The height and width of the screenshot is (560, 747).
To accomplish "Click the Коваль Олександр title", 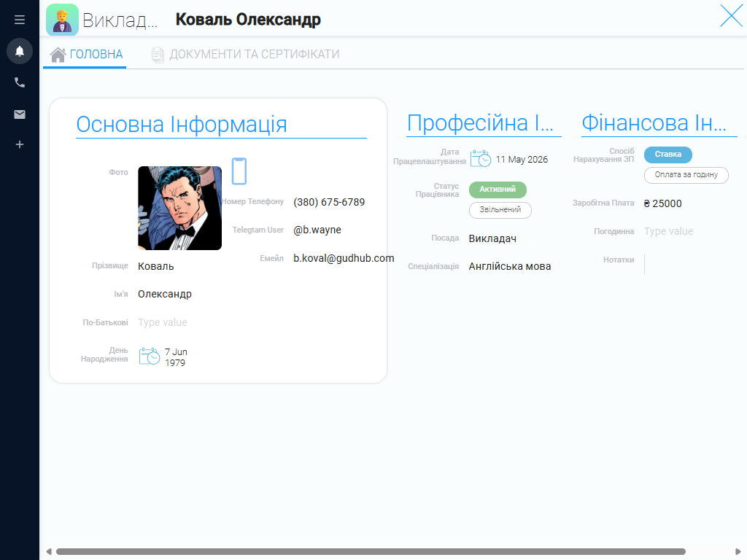I will point(248,20).
